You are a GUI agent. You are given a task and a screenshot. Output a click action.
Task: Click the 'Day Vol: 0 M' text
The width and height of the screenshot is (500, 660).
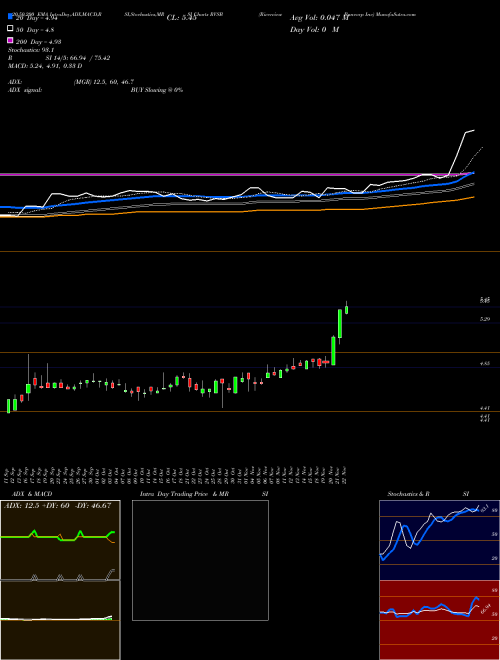(x=314, y=29)
